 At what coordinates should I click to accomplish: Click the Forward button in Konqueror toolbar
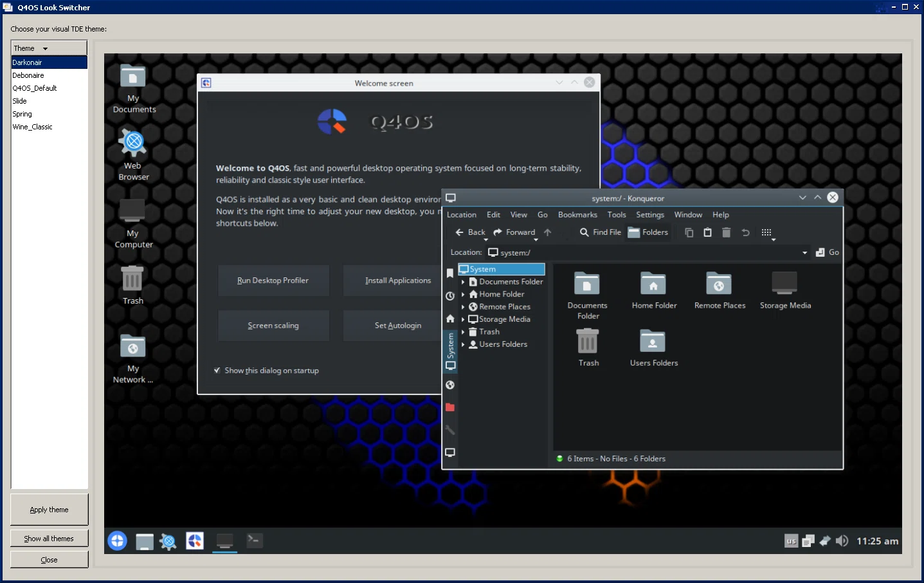pos(514,232)
